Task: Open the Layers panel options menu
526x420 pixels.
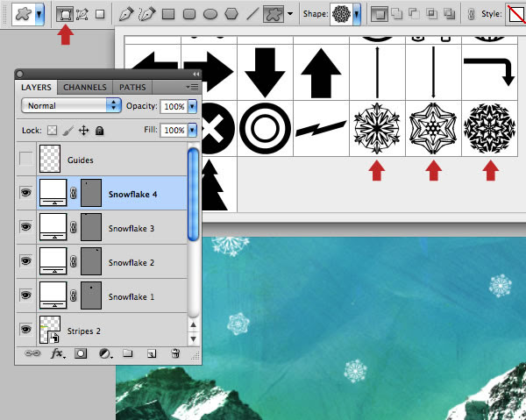Action: [193, 88]
